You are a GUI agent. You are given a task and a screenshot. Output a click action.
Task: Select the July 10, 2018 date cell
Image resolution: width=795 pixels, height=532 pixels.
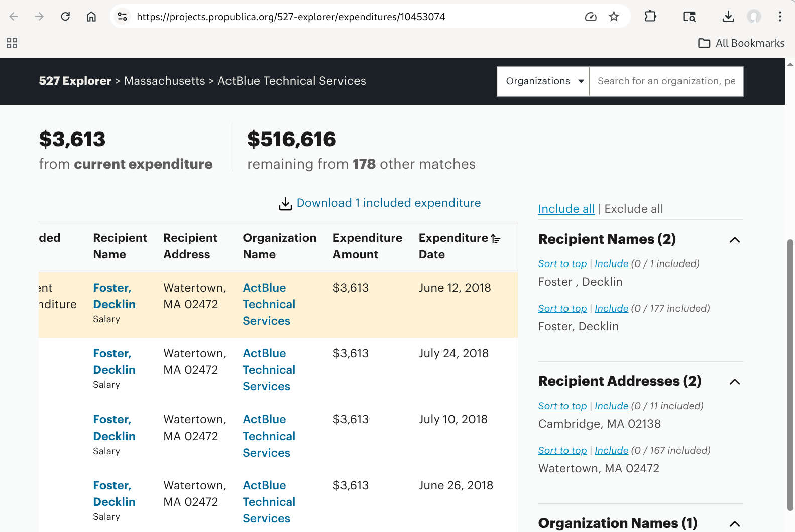click(453, 419)
